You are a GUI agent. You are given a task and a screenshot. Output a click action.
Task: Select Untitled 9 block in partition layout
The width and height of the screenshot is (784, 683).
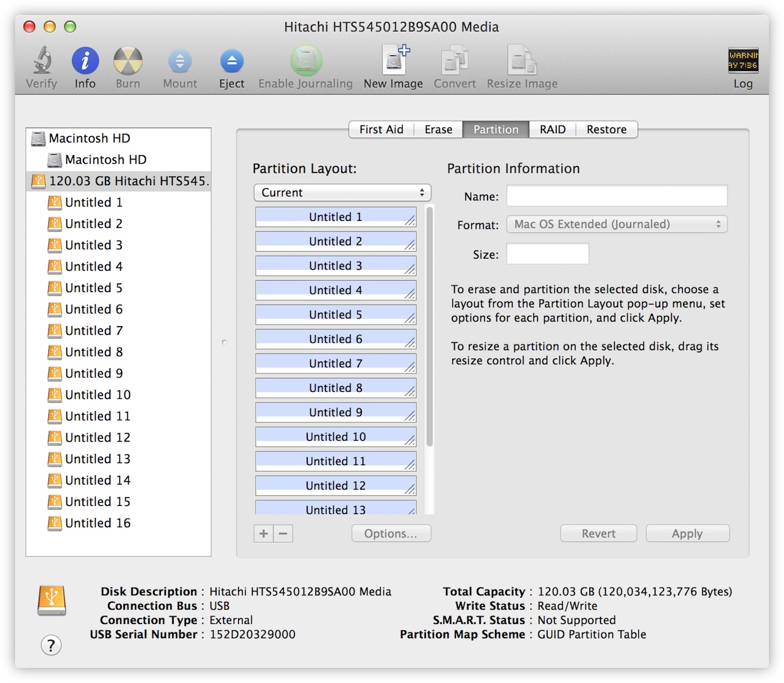pyautogui.click(x=335, y=412)
